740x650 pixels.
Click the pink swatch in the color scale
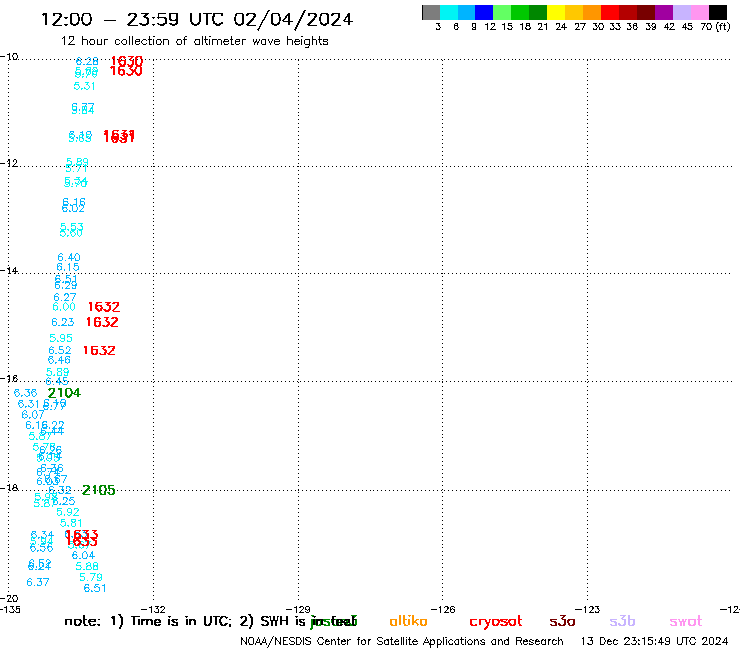tap(700, 12)
